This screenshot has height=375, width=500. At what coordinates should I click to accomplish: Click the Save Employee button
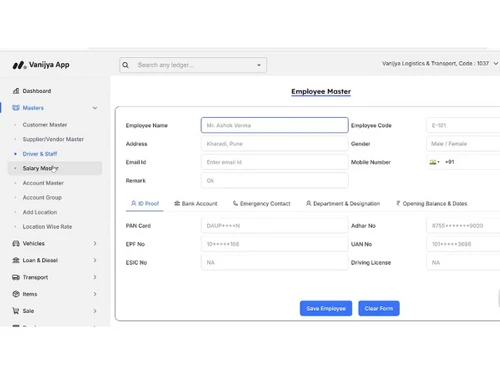pyautogui.click(x=326, y=308)
